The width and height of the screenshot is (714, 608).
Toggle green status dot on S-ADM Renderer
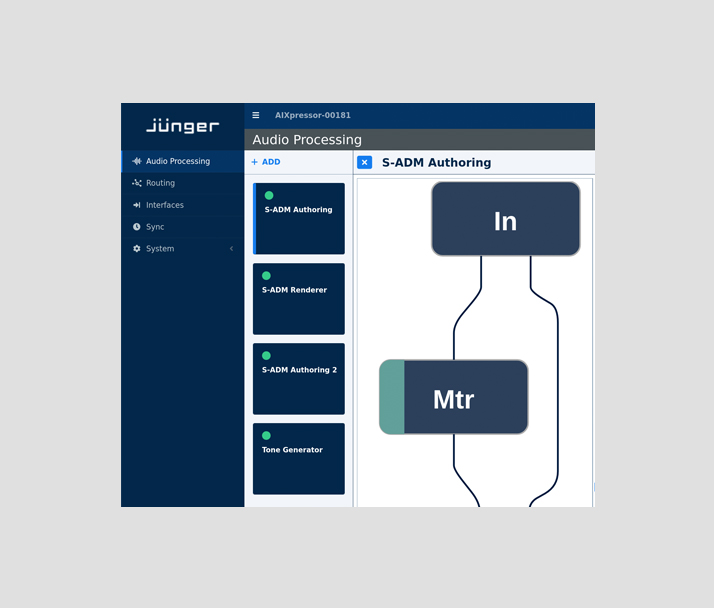pyautogui.click(x=266, y=276)
